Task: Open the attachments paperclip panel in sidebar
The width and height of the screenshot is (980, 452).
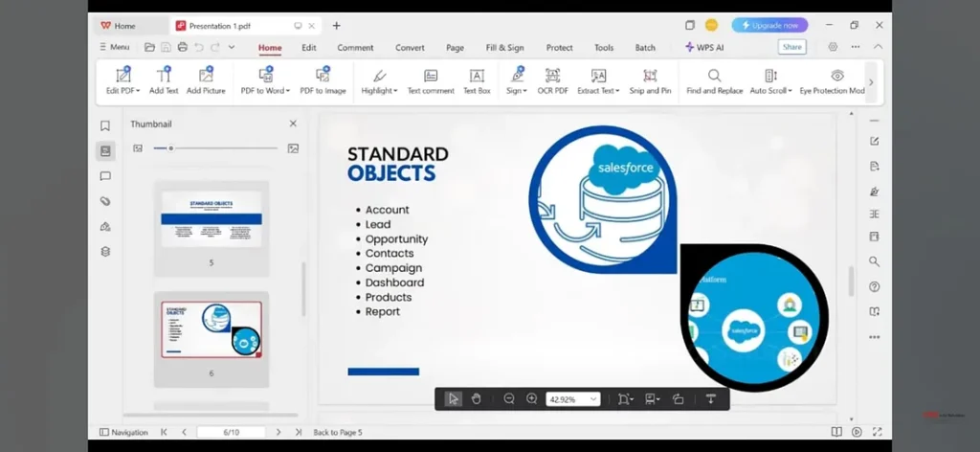Action: [x=105, y=201]
